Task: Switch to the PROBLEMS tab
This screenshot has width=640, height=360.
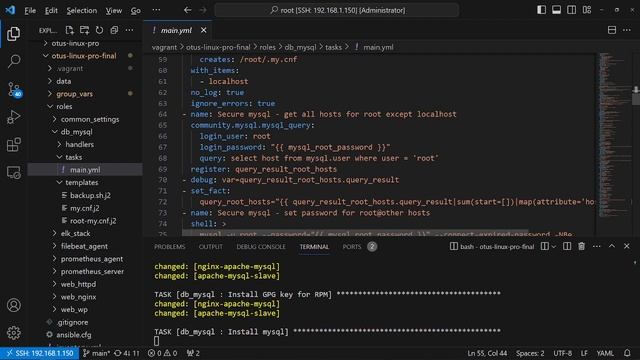Action: pos(169,247)
